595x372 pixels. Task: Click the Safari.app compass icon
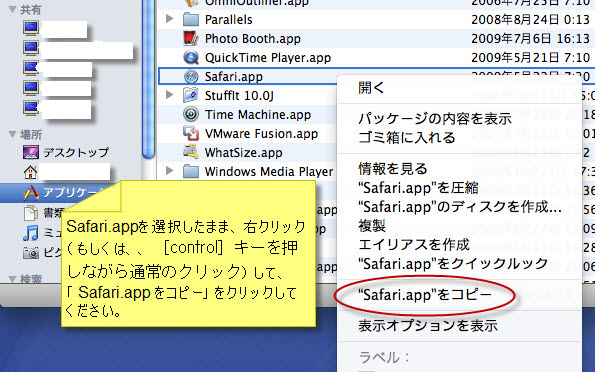pyautogui.click(x=191, y=77)
